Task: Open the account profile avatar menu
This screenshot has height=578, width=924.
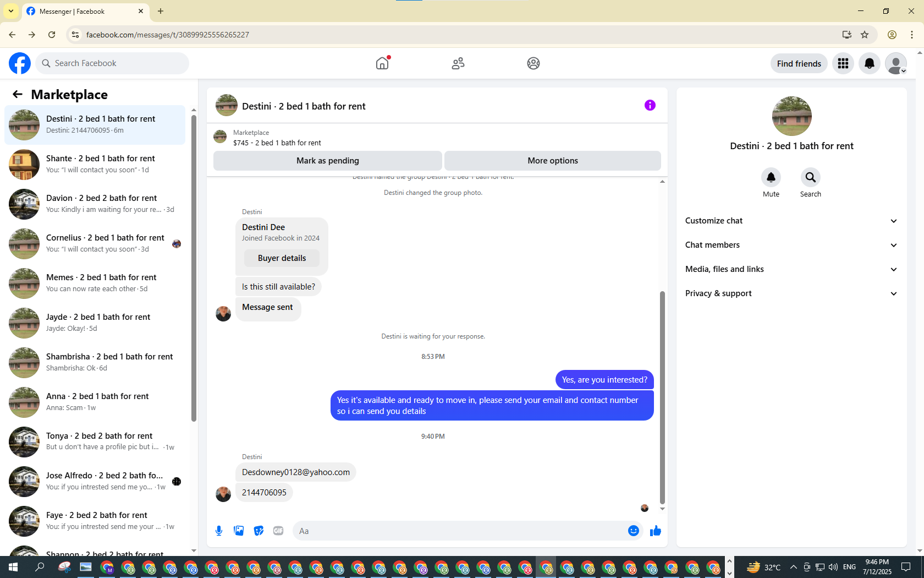Action: [896, 63]
